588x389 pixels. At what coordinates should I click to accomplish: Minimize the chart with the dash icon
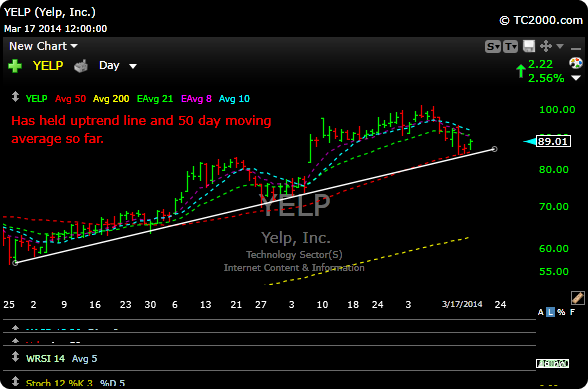[x=575, y=49]
